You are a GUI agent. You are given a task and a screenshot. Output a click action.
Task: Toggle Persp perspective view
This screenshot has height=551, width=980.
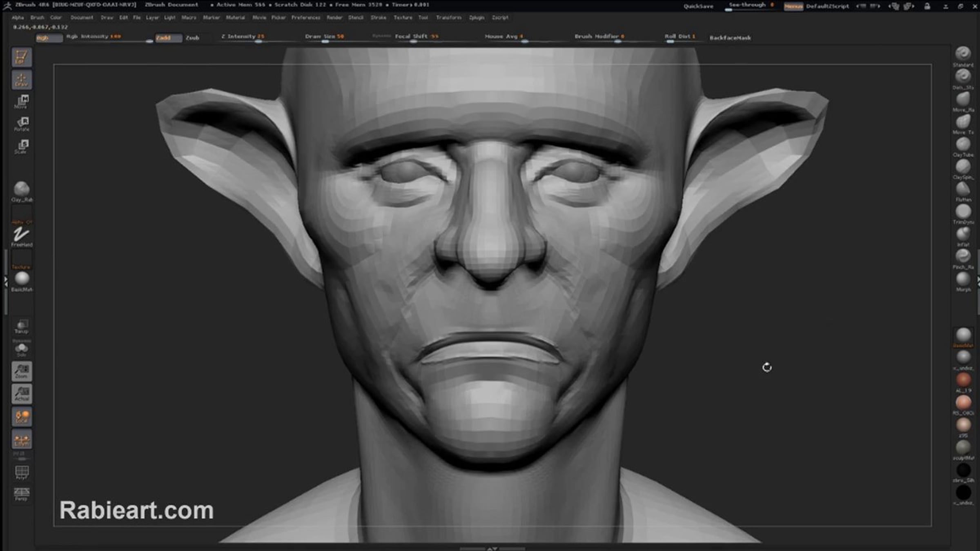click(22, 493)
